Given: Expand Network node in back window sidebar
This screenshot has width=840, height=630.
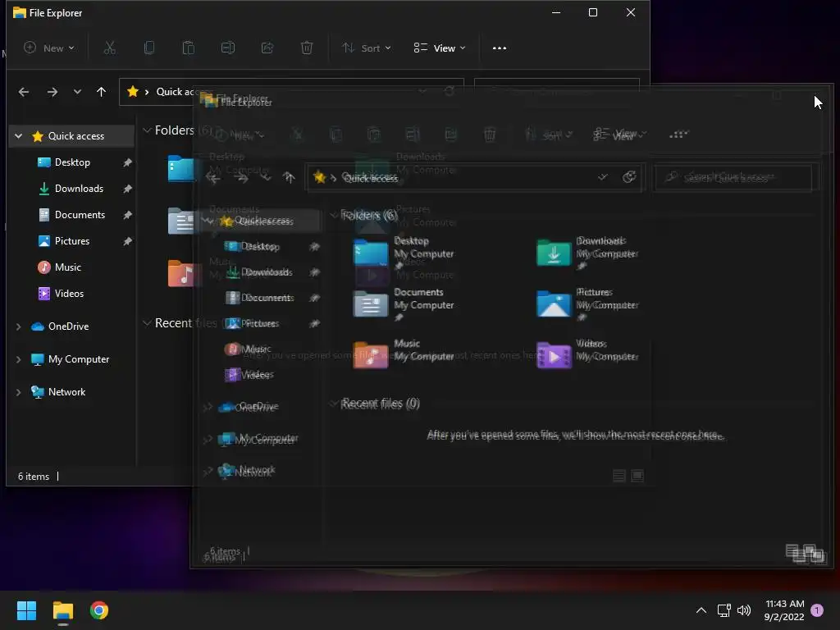Looking at the screenshot, I should pos(18,392).
